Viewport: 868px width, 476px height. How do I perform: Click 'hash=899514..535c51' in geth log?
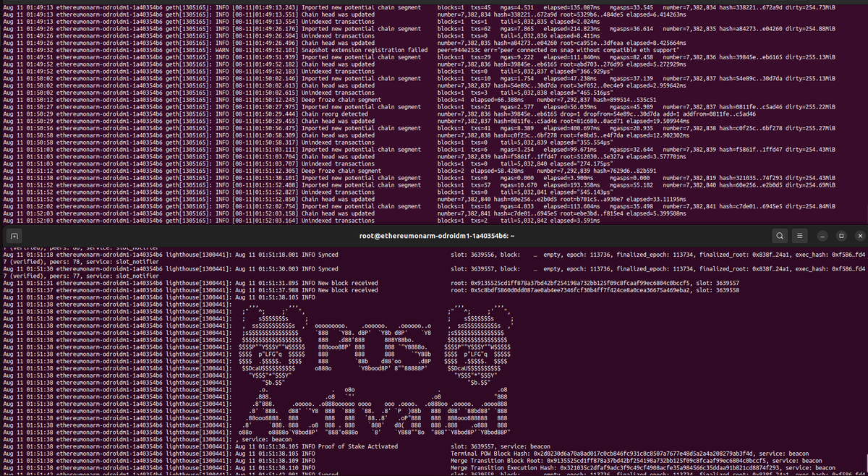(x=626, y=100)
